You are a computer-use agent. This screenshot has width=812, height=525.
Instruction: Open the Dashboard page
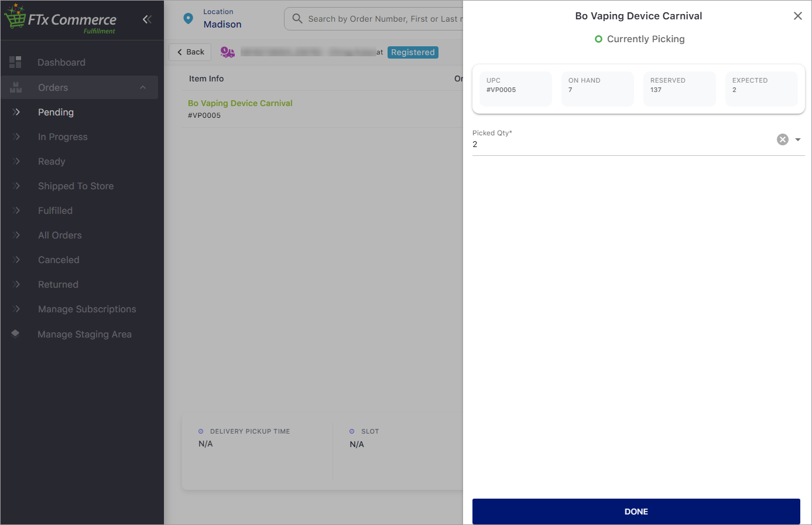(x=61, y=62)
